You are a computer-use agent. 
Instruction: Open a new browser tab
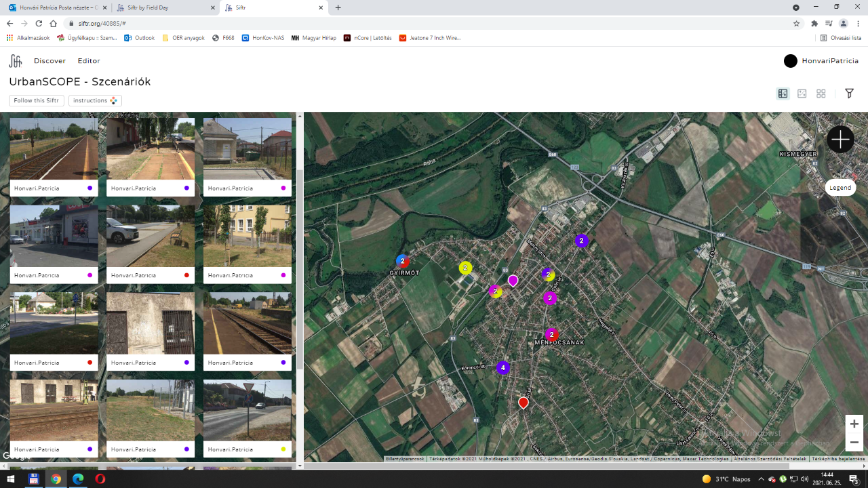click(x=338, y=7)
